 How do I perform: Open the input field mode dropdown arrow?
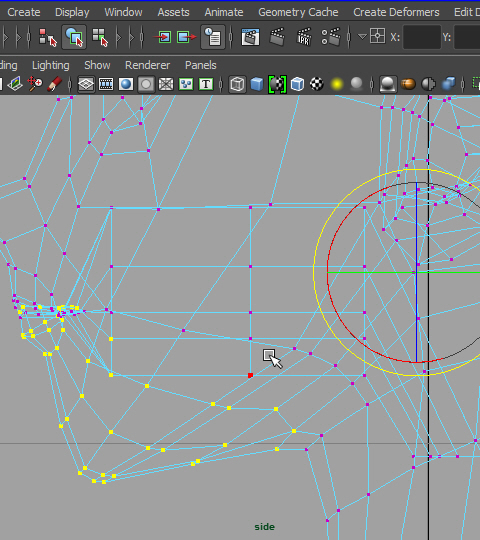(362, 36)
